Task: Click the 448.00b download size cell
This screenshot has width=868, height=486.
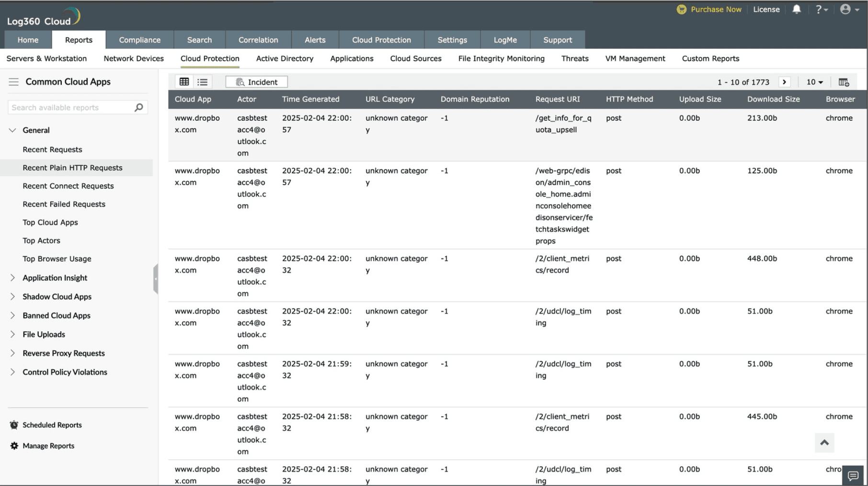Action: click(762, 258)
